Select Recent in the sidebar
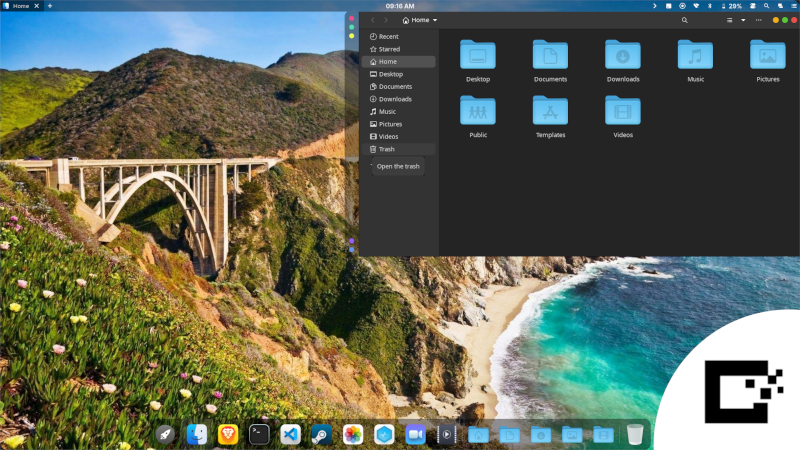 [388, 36]
